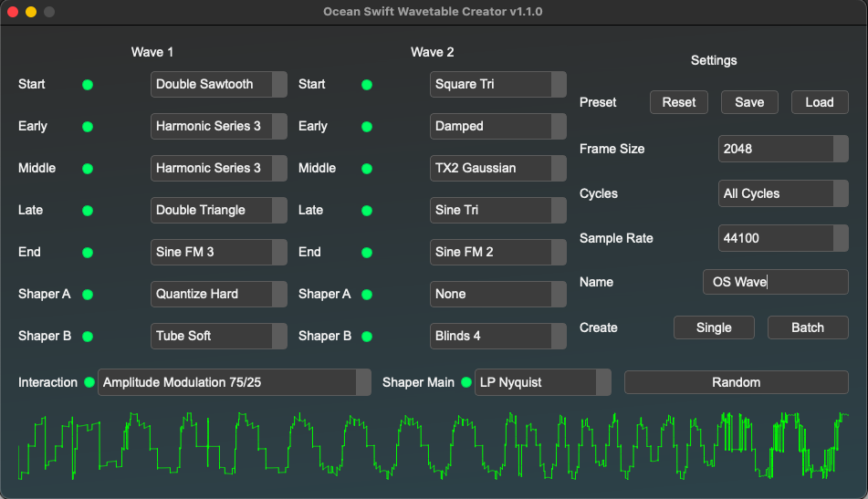This screenshot has height=499, width=868.
Task: Toggle the Wave 1 Start green indicator
Action: (88, 85)
